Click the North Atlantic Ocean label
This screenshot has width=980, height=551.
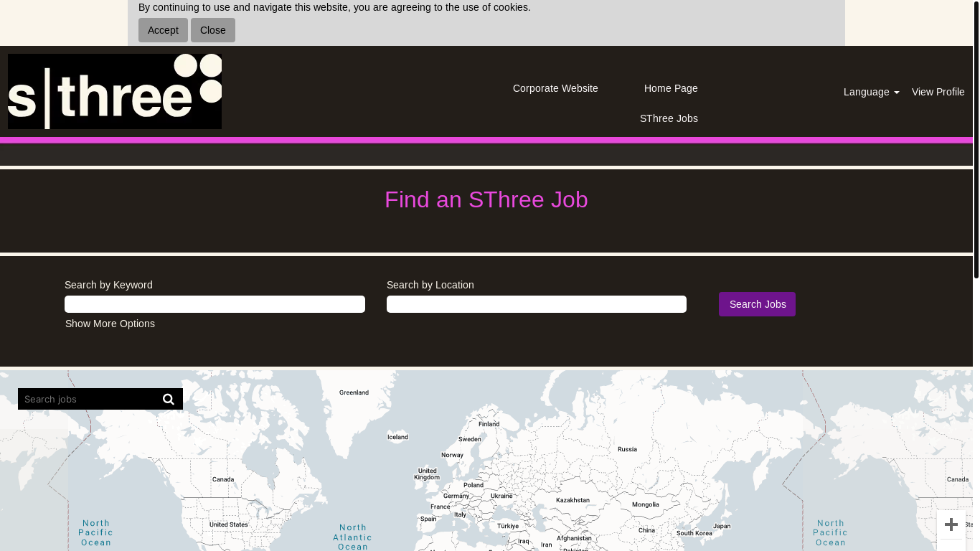352,537
